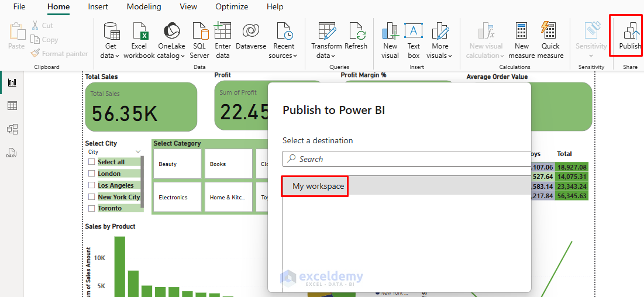Switch to Report view in sidebar

click(12, 82)
